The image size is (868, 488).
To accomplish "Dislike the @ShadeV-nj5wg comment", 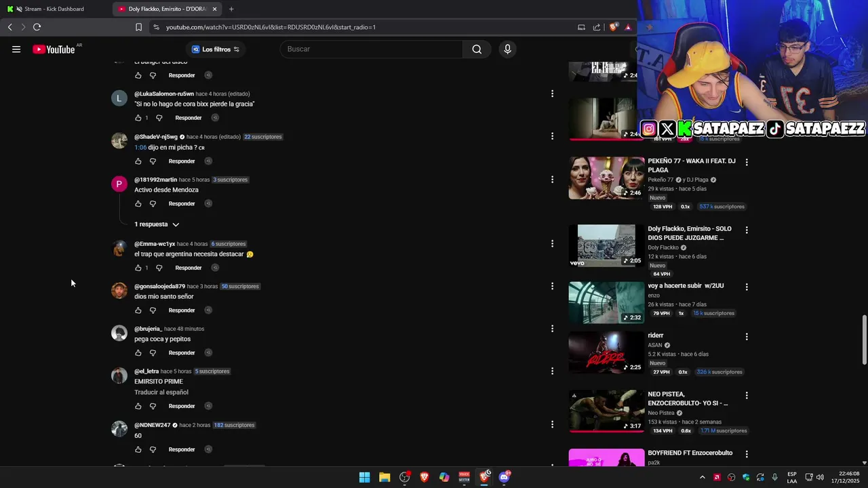I will (153, 161).
